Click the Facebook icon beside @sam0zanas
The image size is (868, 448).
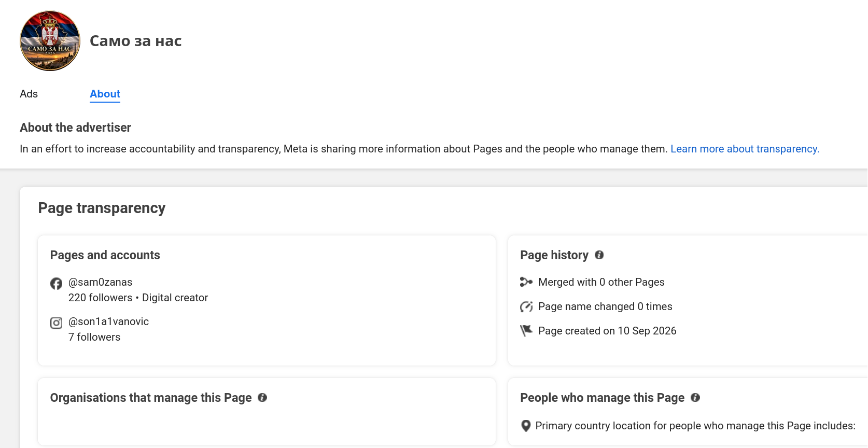(x=56, y=283)
